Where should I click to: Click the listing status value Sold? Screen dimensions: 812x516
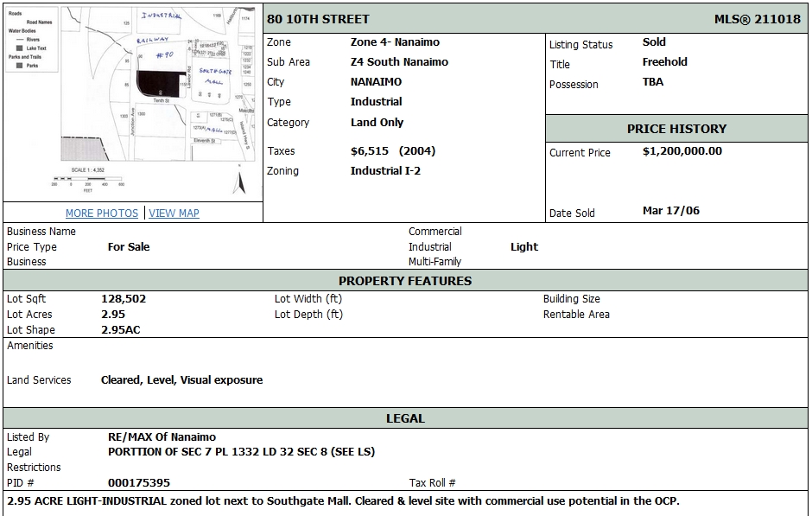tap(654, 42)
